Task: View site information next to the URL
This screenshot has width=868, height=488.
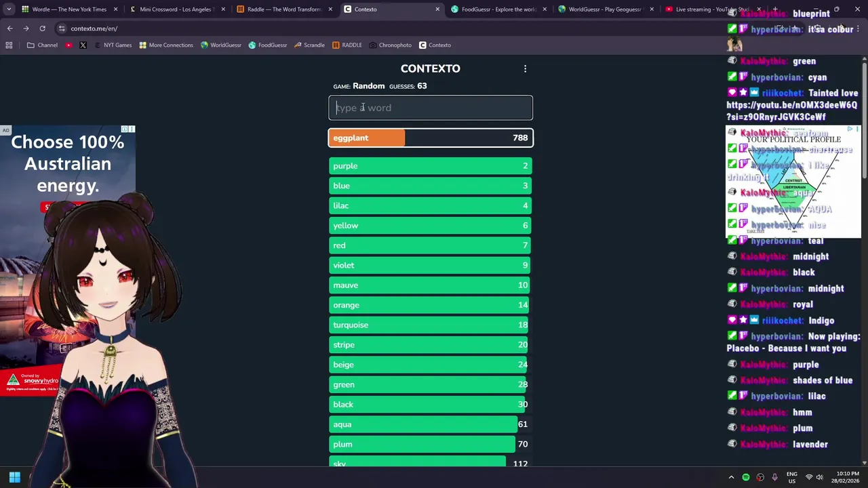Action: (x=62, y=28)
